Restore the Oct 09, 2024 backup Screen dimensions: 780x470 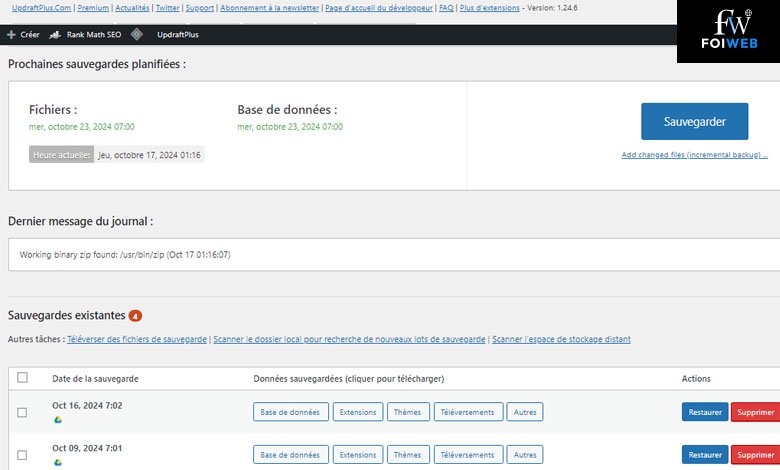point(705,455)
